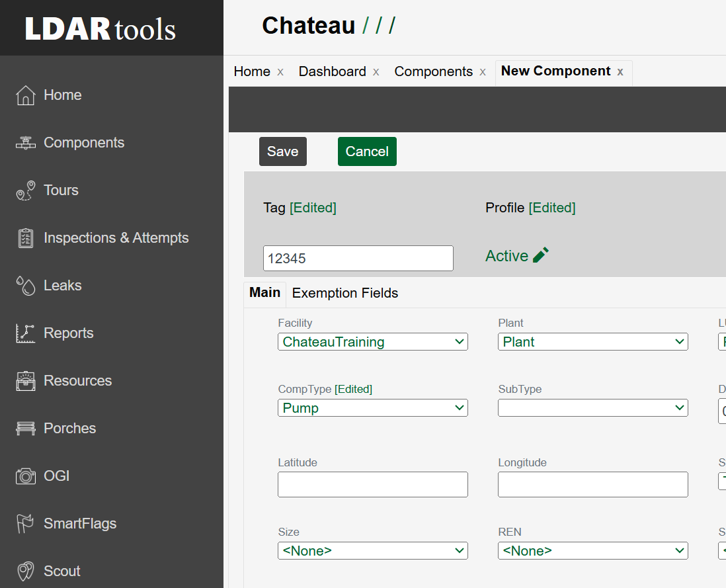Open the Size dropdown

click(373, 550)
